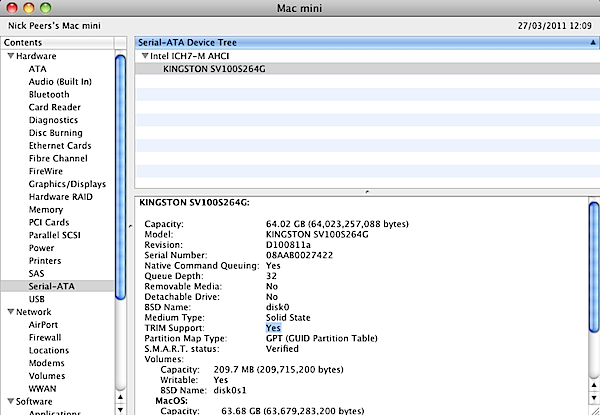Viewport: 600px width, 415px height.
Task: Click the Revision value D100811a
Action: pyautogui.click(x=288, y=245)
